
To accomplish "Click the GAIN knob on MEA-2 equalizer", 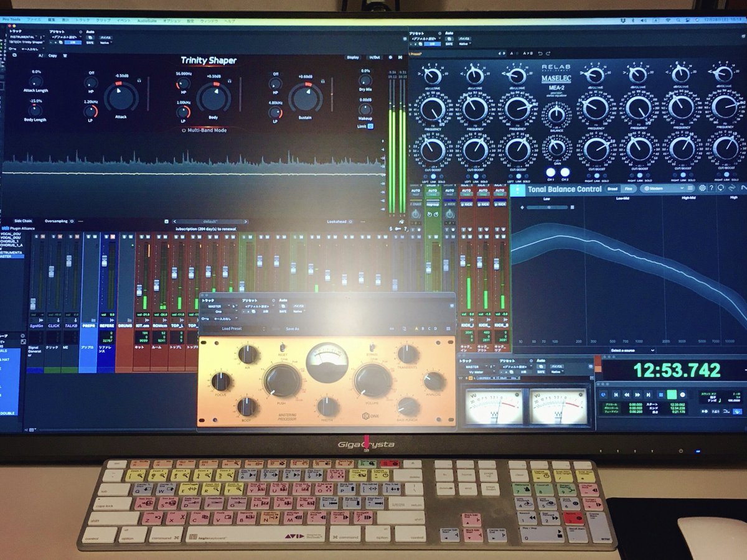I will coord(556,147).
